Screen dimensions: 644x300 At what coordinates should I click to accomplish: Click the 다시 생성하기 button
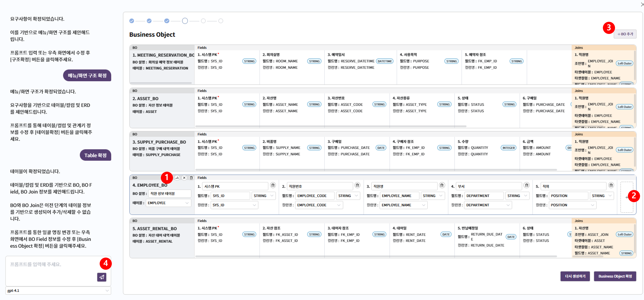point(575,276)
